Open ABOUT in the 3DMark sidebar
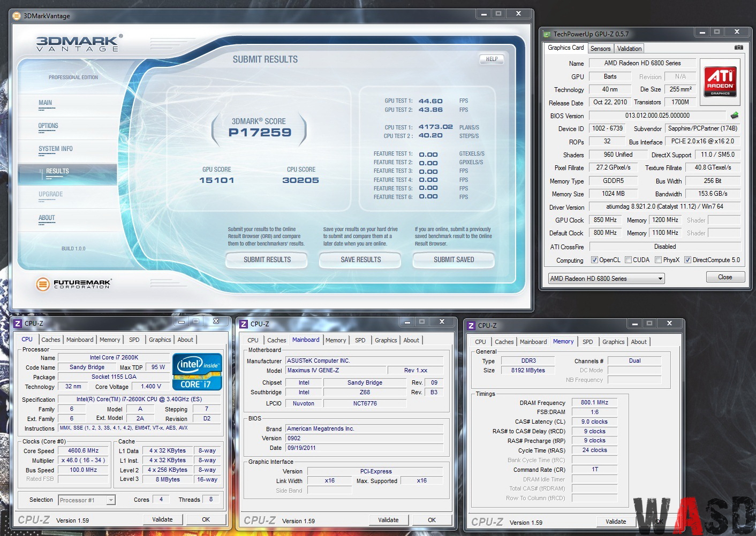 [x=47, y=218]
